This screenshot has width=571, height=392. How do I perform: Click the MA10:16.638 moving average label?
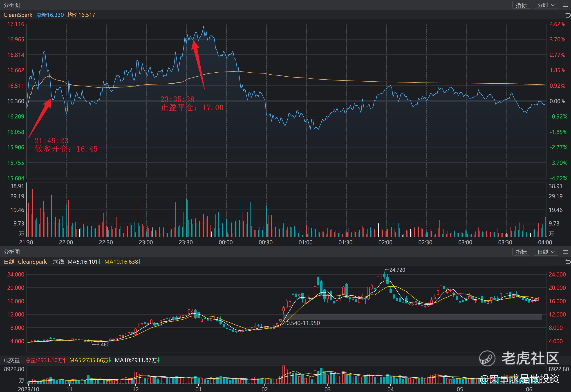(x=122, y=262)
